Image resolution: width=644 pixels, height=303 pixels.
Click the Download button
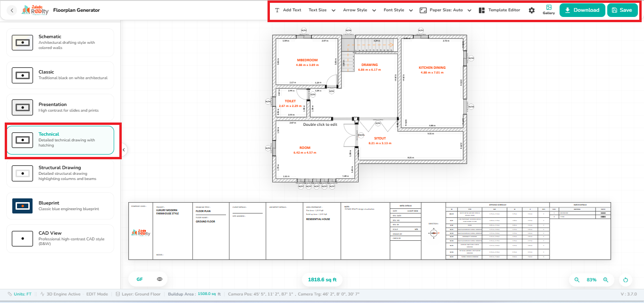pyautogui.click(x=582, y=10)
